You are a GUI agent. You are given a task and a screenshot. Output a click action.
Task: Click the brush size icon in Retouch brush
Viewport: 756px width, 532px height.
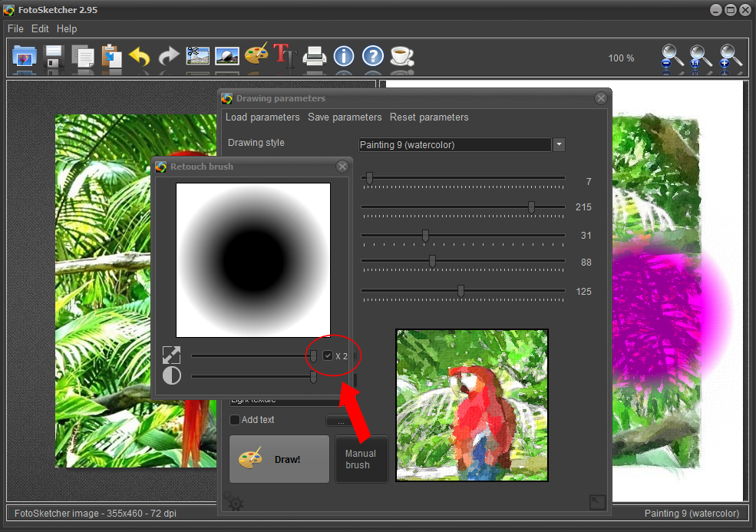[172, 355]
